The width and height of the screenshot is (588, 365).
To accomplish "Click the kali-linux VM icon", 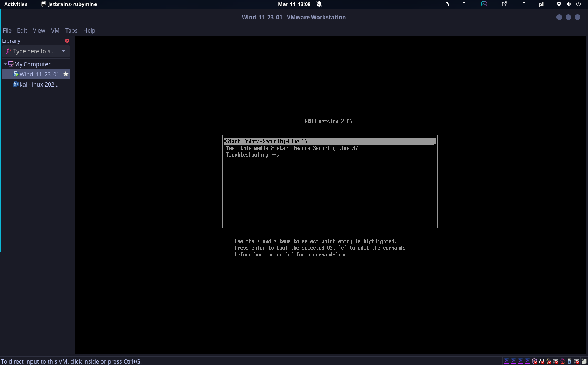I will 16,84.
